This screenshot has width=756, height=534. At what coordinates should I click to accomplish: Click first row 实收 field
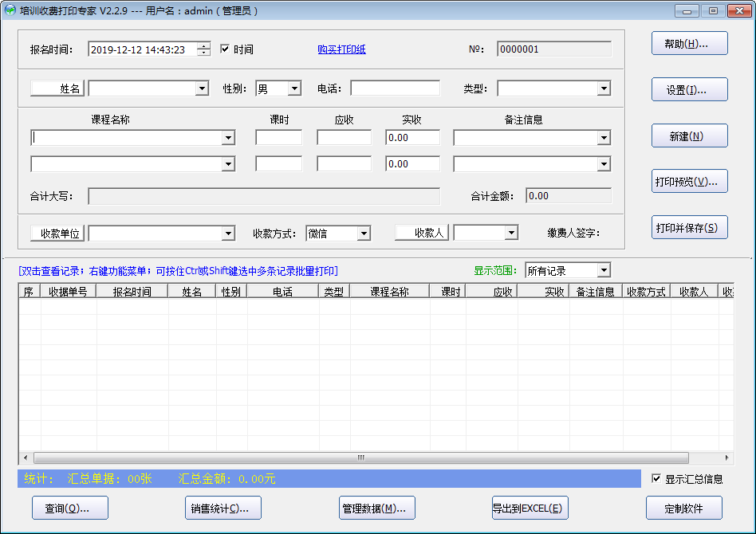click(413, 138)
